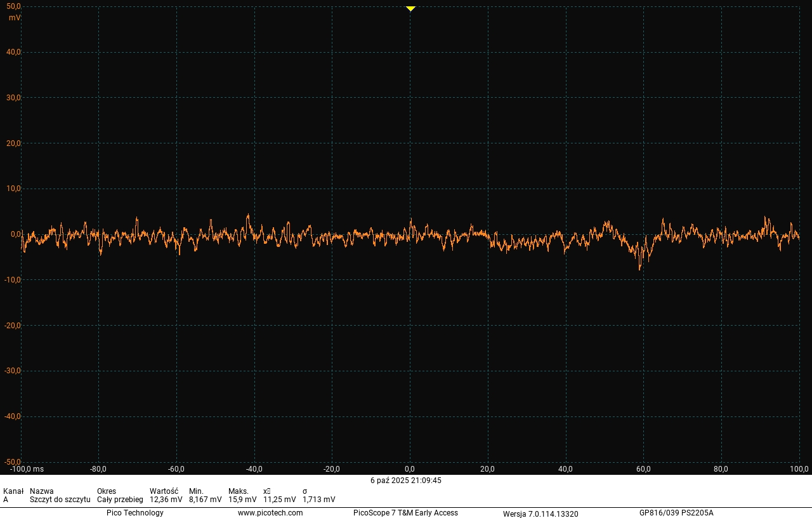This screenshot has width=812, height=518.
Task: Select the Kanał column header
Action: click(x=13, y=491)
